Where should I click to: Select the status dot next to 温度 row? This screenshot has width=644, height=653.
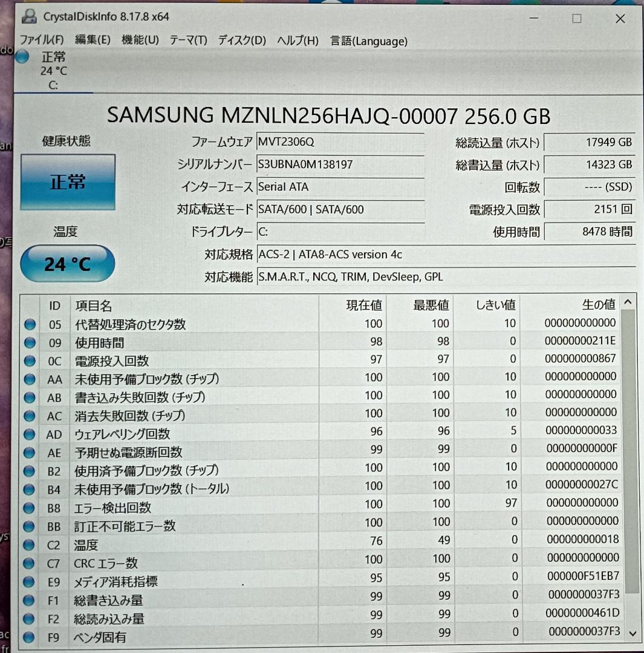click(30, 545)
